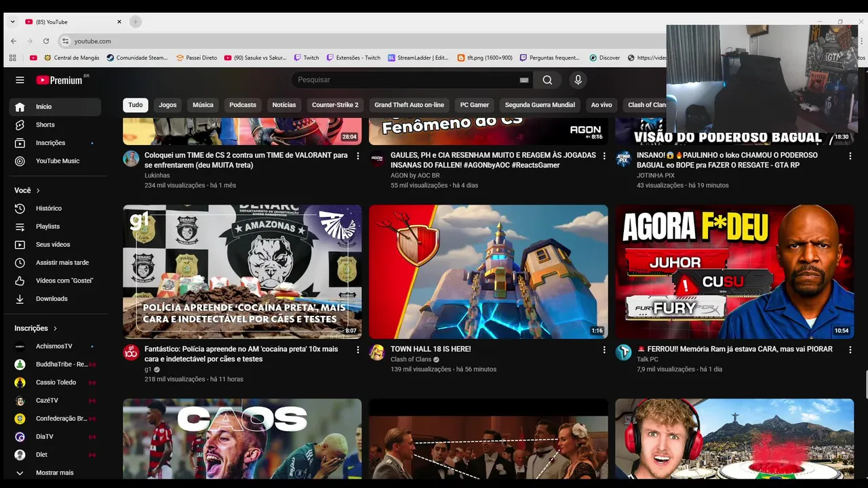This screenshot has width=868, height=488.
Task: Open the Dlet subscription
Action: (x=55, y=455)
